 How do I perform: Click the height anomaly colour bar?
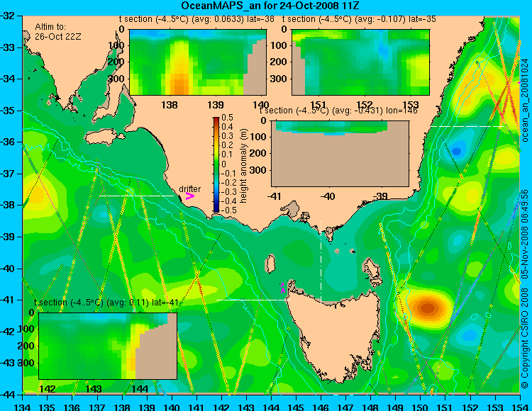coord(216,164)
